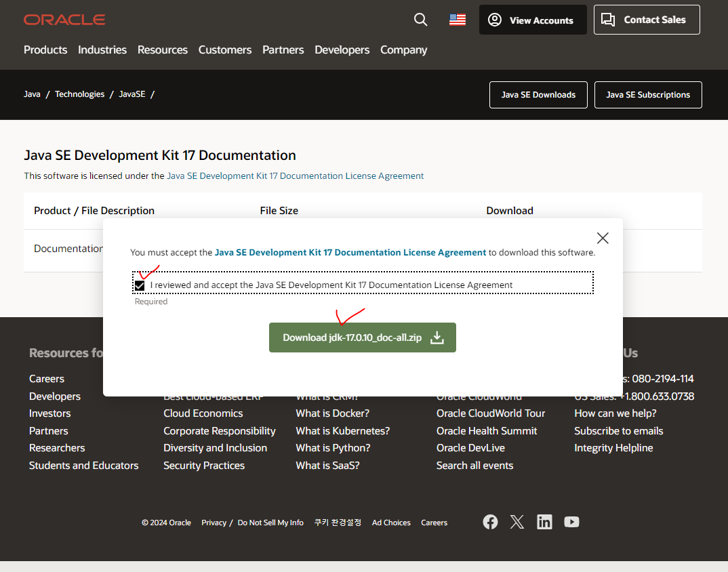Screen dimensions: 728x572
Task: Open Corporate Responsibility link
Action: pos(220,431)
